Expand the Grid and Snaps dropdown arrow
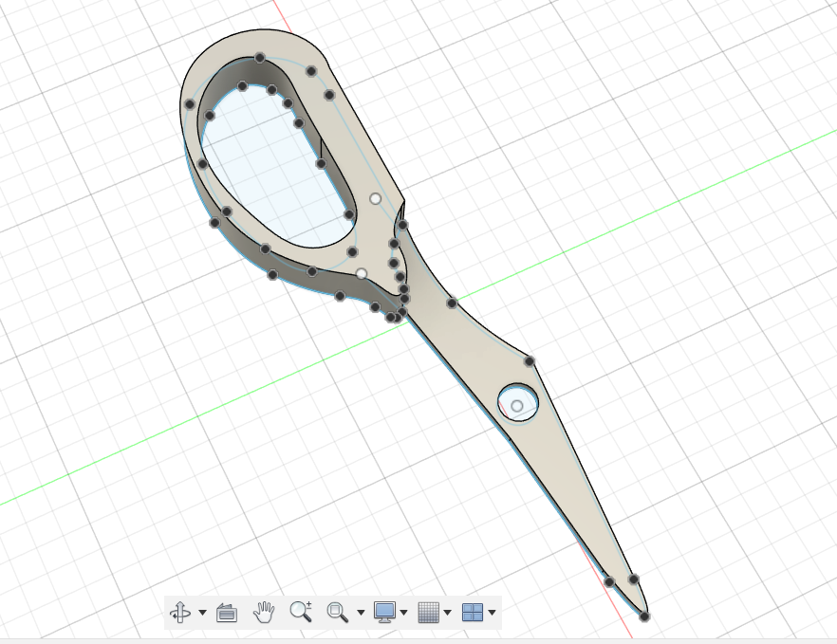This screenshot has width=837, height=644. 447,613
